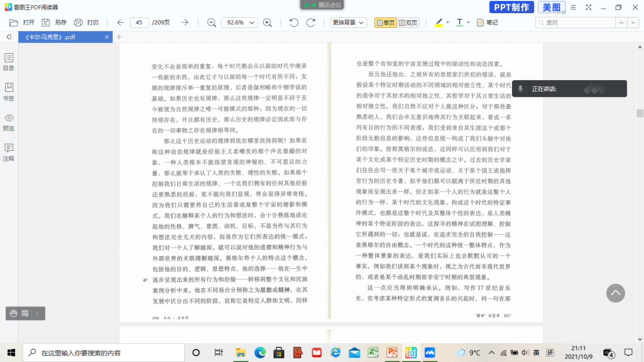644x362 pixels.
Task: Switch to 双页 double page view
Action: [408, 22]
